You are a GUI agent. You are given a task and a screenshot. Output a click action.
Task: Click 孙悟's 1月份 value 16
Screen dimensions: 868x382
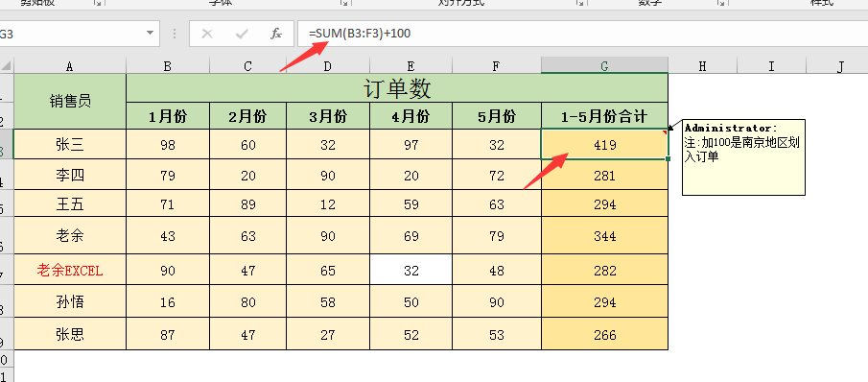click(167, 301)
